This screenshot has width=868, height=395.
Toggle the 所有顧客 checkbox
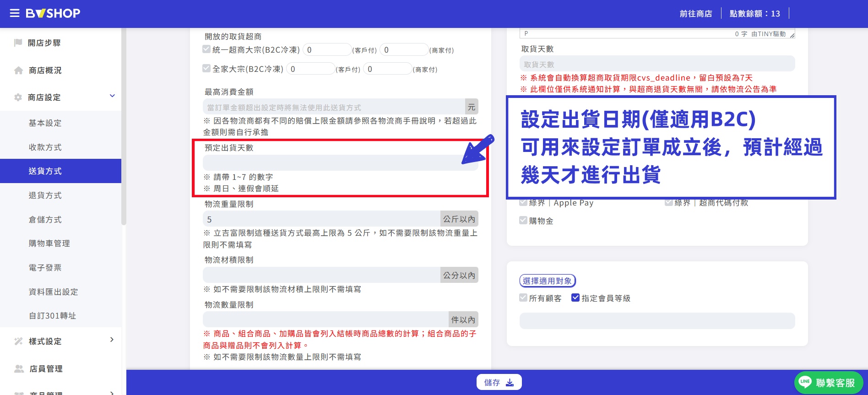coord(523,298)
